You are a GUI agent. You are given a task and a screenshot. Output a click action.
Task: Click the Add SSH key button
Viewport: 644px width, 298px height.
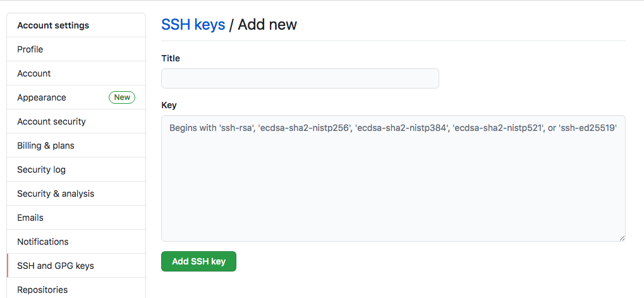pyautogui.click(x=199, y=261)
